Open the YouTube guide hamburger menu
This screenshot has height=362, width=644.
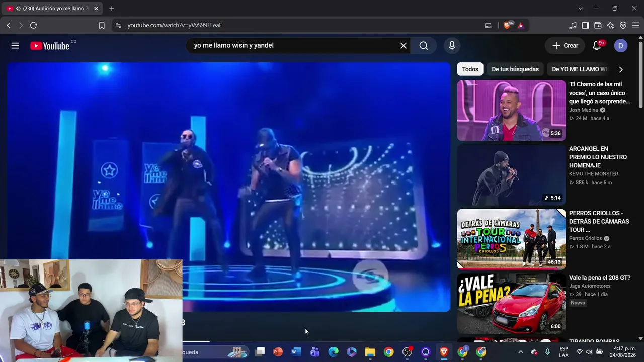[x=15, y=46]
